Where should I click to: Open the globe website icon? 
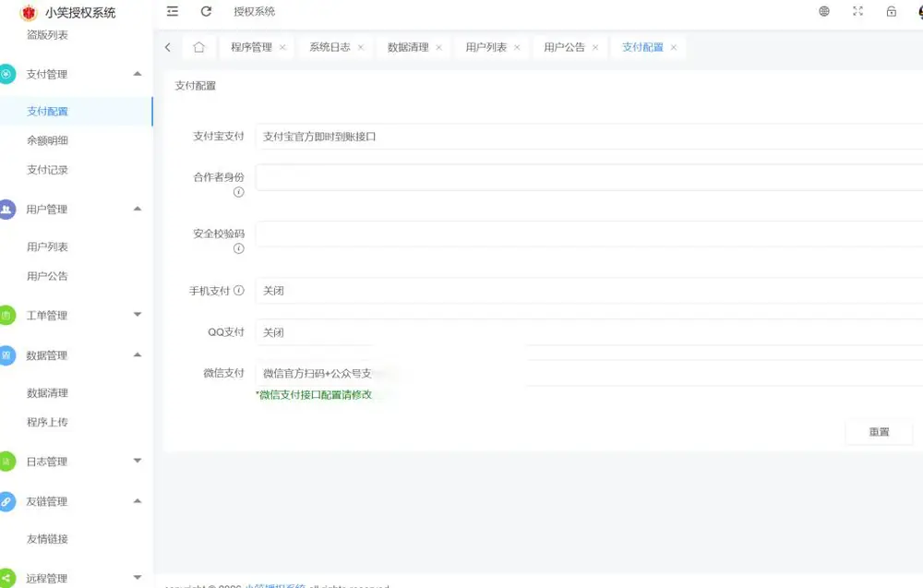pos(824,11)
